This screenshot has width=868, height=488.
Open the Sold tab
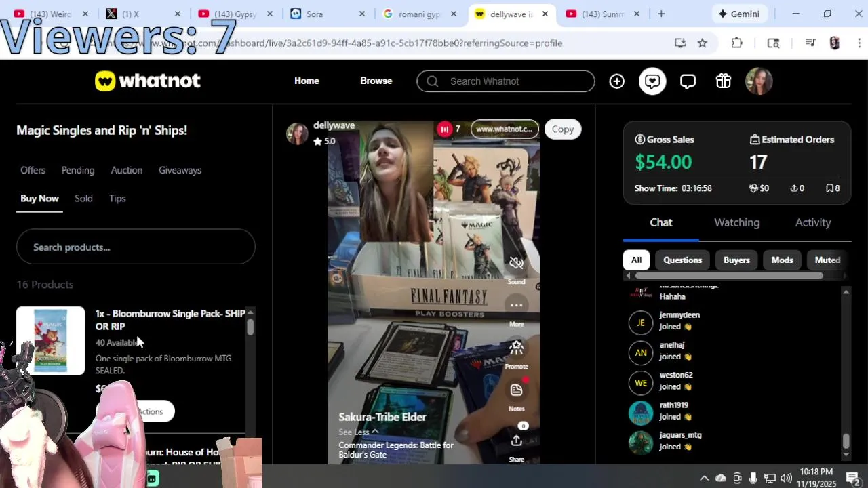tap(83, 199)
